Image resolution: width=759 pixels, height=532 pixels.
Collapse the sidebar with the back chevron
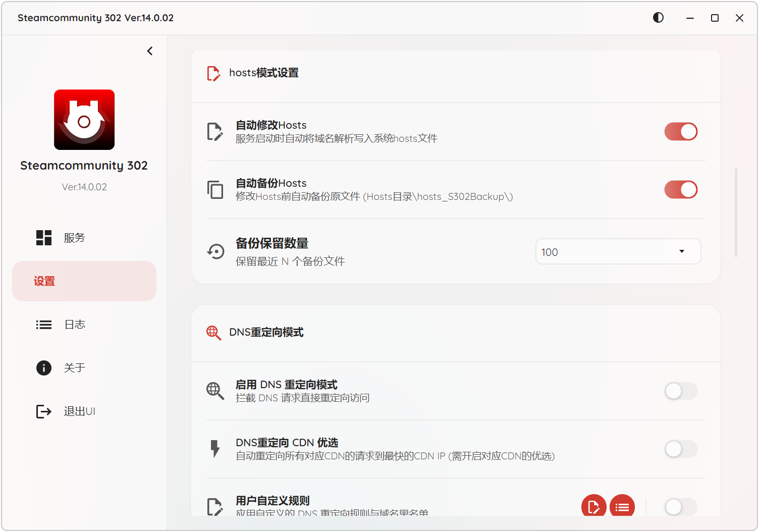[150, 51]
